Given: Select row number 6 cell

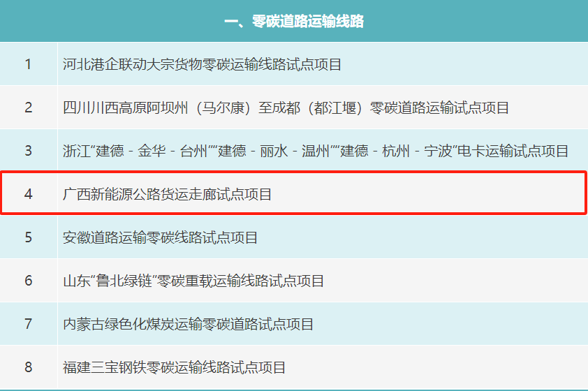Looking at the screenshot, I should [28, 281].
